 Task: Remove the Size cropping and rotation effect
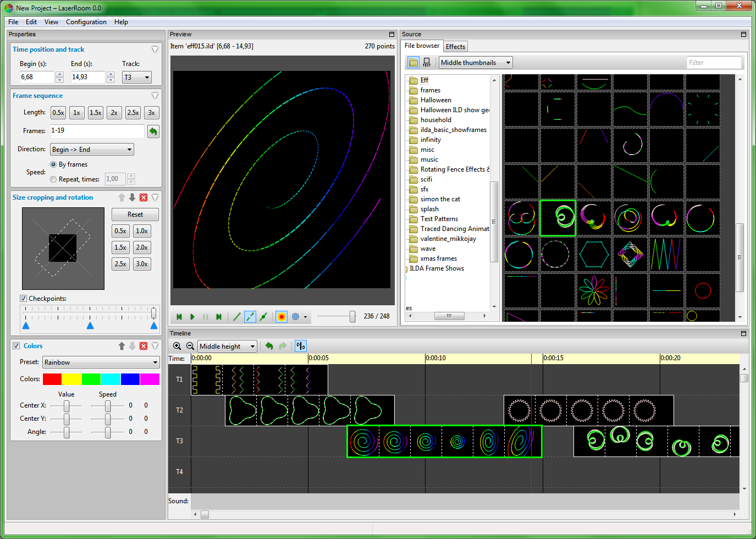coord(144,197)
